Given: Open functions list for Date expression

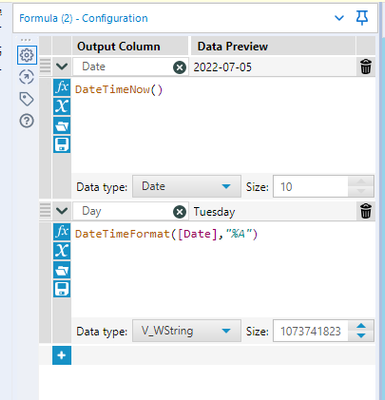Looking at the screenshot, I should click(62, 88).
